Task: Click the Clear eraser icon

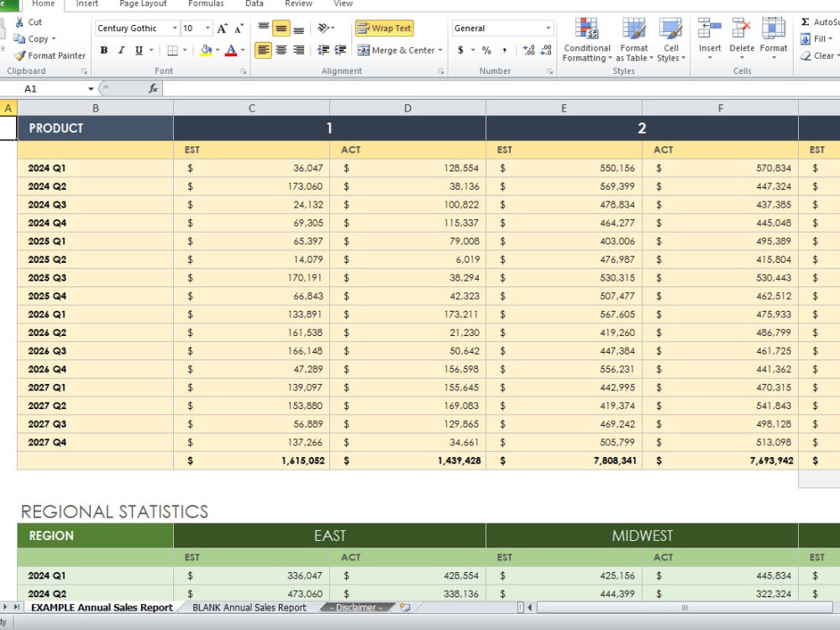Action: [x=806, y=55]
